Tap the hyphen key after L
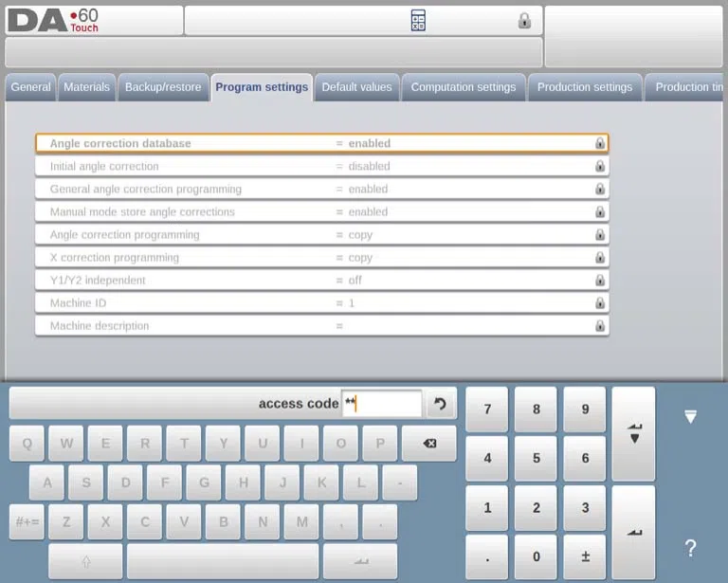This screenshot has width=728, height=583. [400, 483]
